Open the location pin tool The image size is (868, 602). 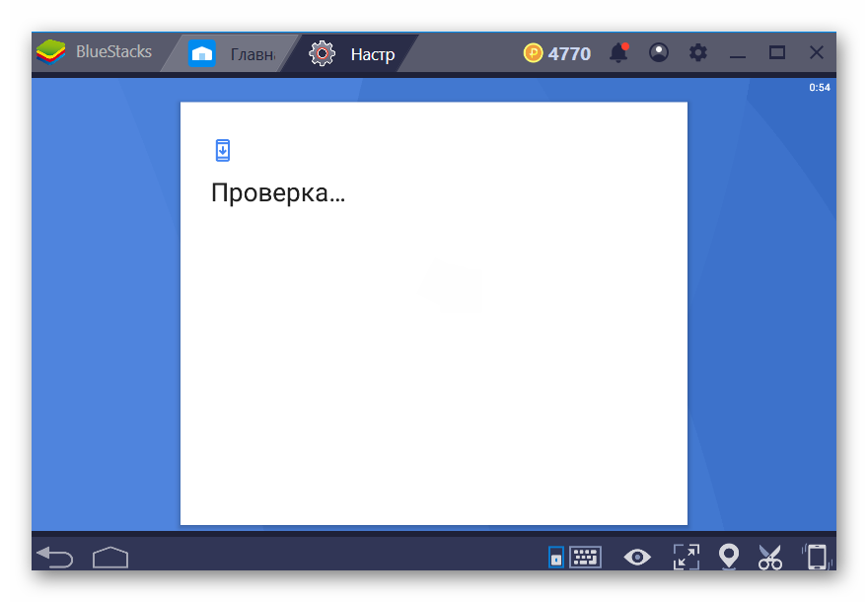(x=729, y=557)
